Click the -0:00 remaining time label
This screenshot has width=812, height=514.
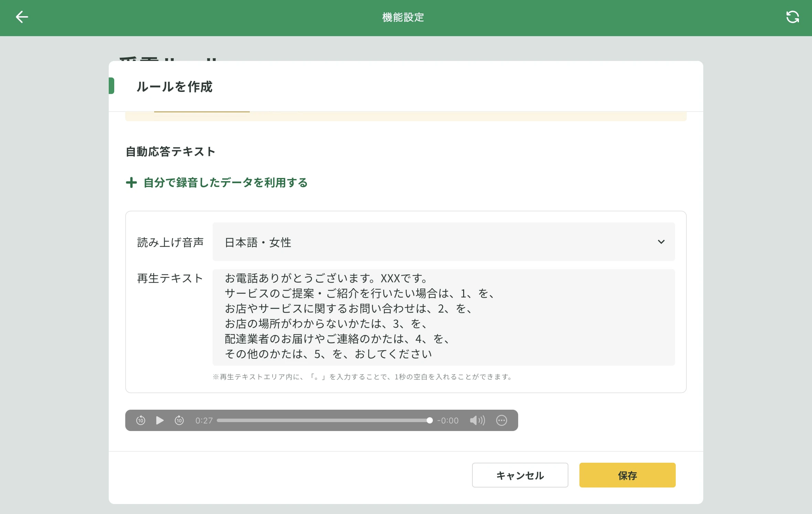[x=448, y=420]
